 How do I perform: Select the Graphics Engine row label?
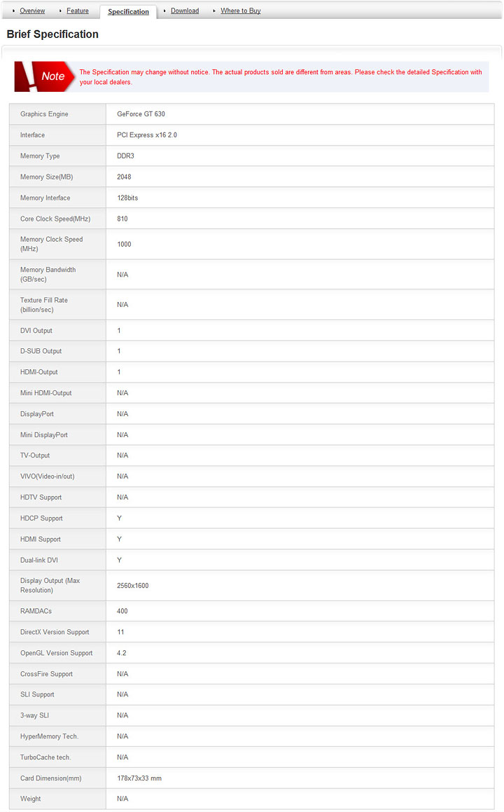pyautogui.click(x=44, y=114)
